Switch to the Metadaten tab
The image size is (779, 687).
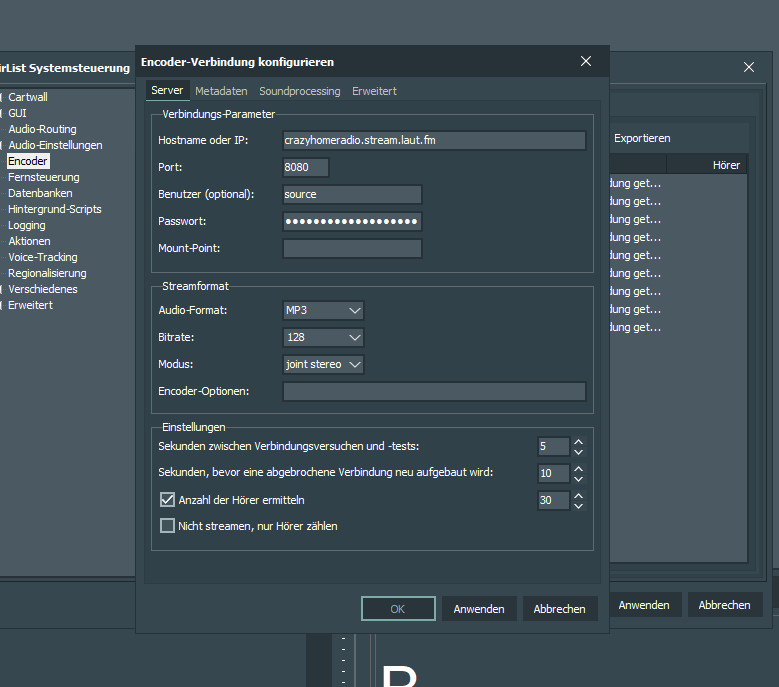pyautogui.click(x=221, y=91)
